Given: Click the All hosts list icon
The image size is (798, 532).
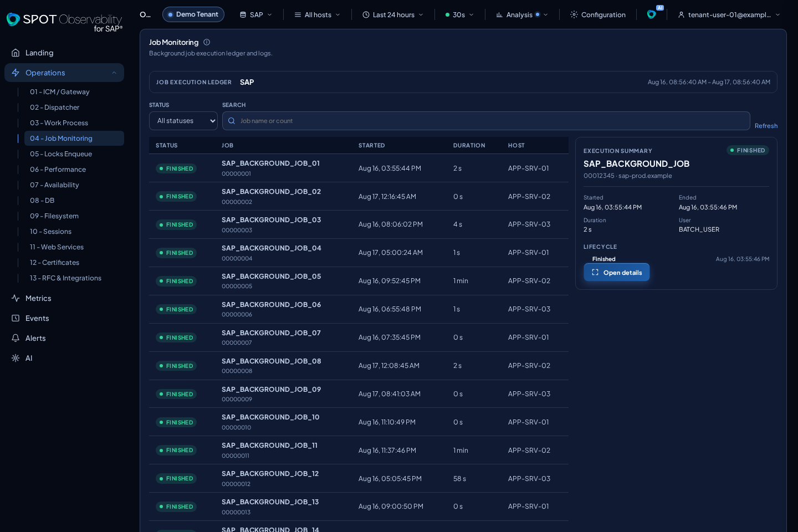Looking at the screenshot, I should pyautogui.click(x=298, y=14).
